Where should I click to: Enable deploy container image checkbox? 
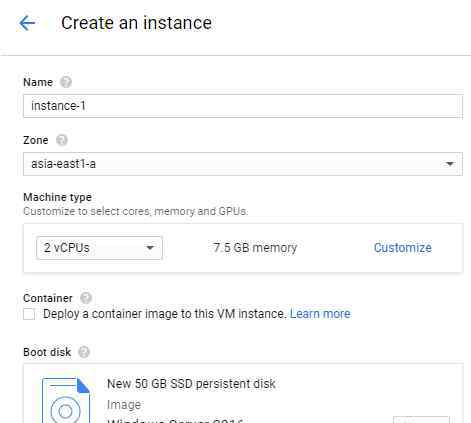29,314
